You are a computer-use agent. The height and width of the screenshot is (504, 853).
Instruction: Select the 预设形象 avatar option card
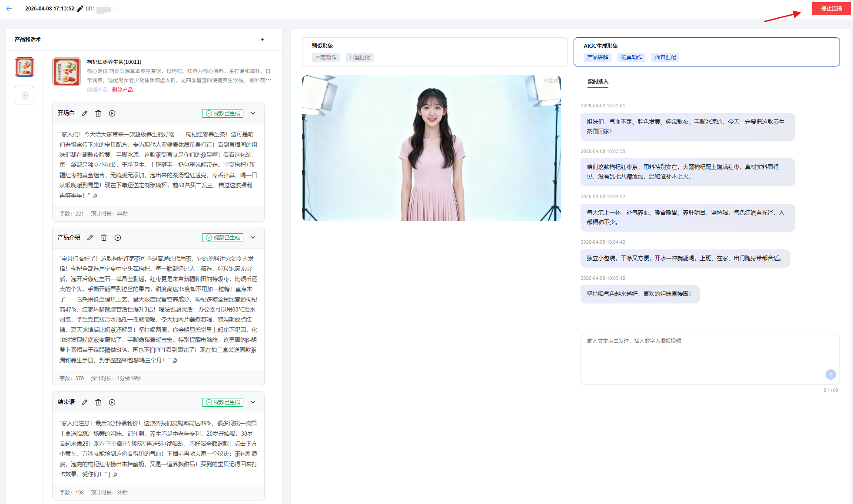[435, 52]
